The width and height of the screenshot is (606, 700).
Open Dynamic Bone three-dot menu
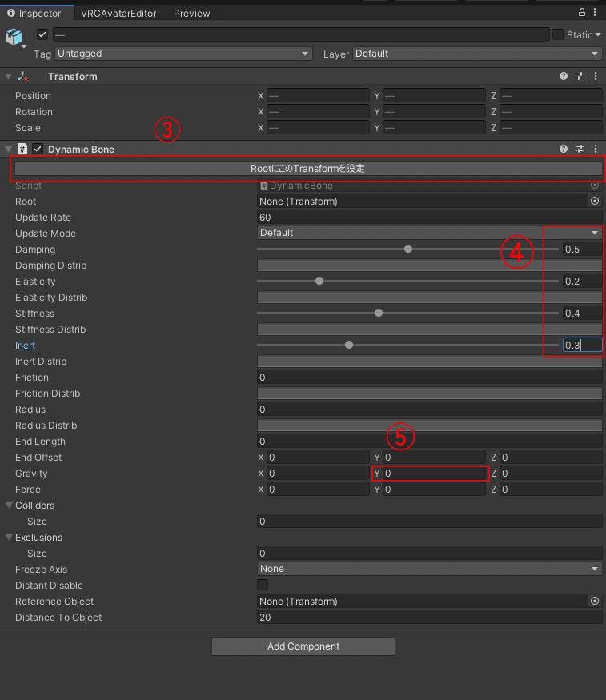(x=596, y=149)
